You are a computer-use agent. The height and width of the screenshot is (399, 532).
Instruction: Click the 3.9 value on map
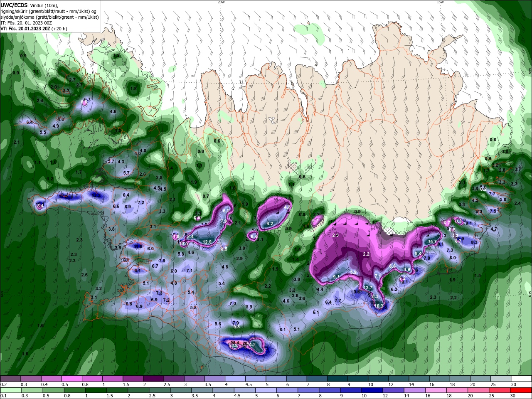118,248
